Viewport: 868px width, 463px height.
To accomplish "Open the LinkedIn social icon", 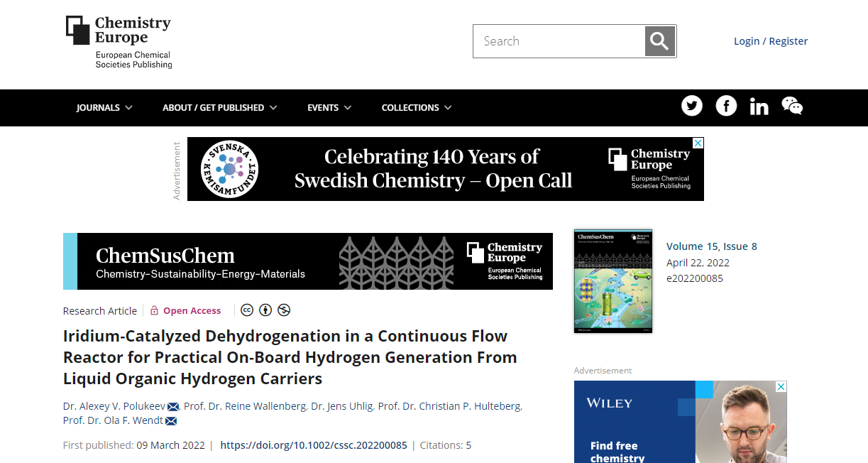I will click(x=759, y=107).
